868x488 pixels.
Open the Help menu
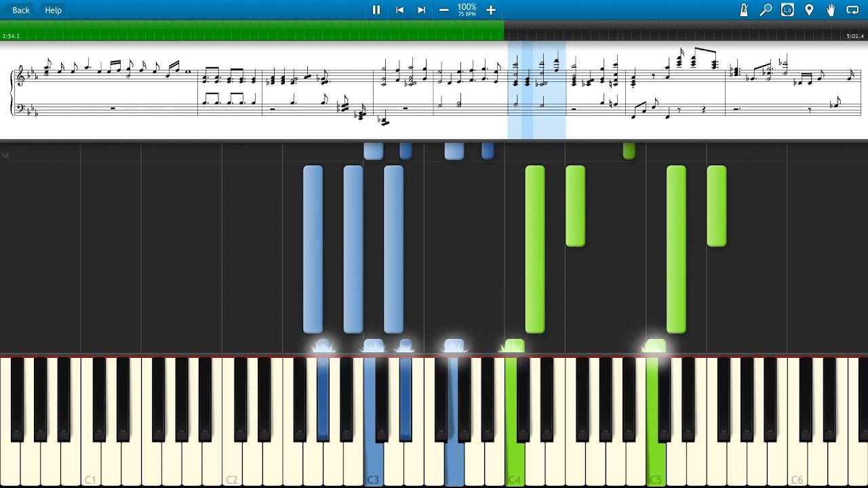point(53,10)
